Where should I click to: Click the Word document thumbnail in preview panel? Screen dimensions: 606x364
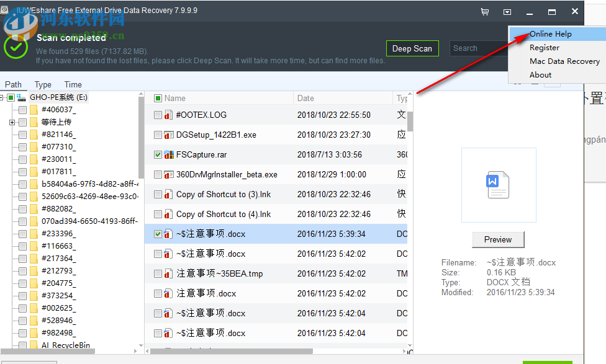click(498, 184)
